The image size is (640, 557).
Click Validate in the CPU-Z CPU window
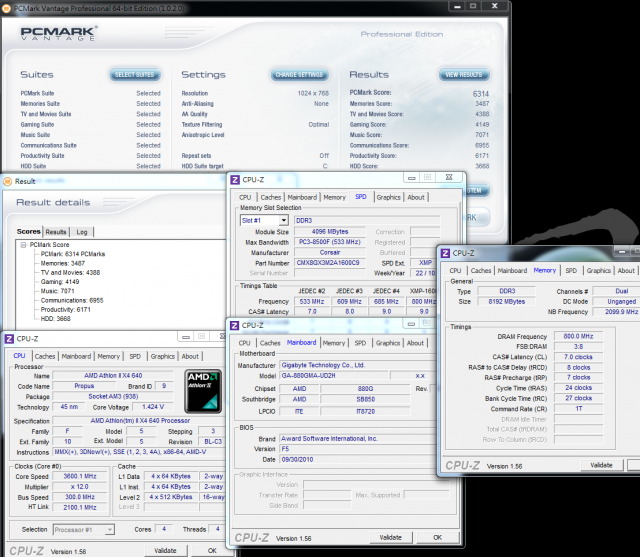pyautogui.click(x=165, y=550)
